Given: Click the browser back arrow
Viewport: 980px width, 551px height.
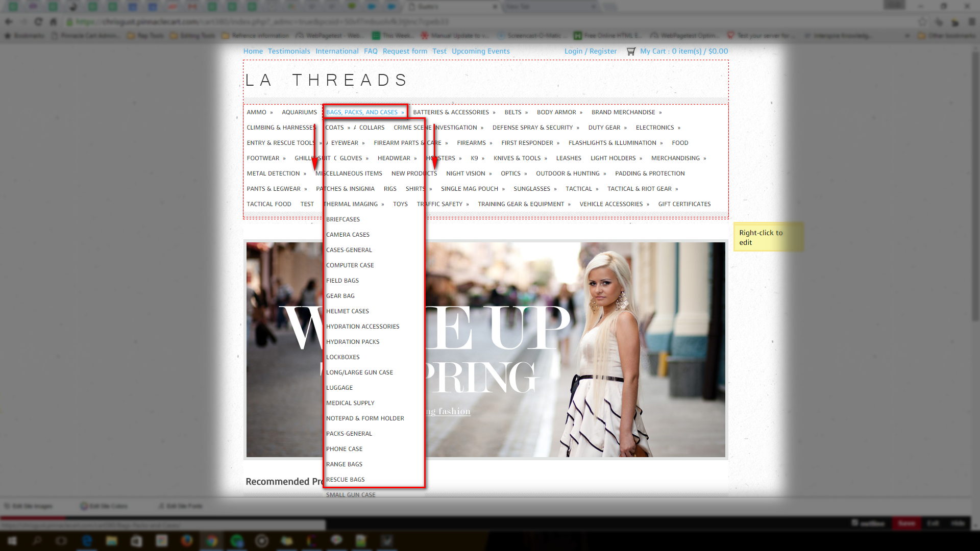Looking at the screenshot, I should coord(9,22).
